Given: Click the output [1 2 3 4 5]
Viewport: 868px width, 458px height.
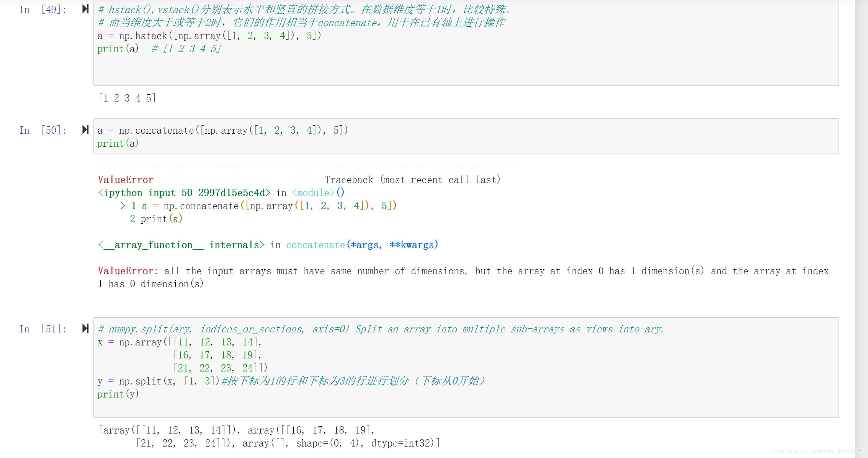Looking at the screenshot, I should click(x=127, y=98).
